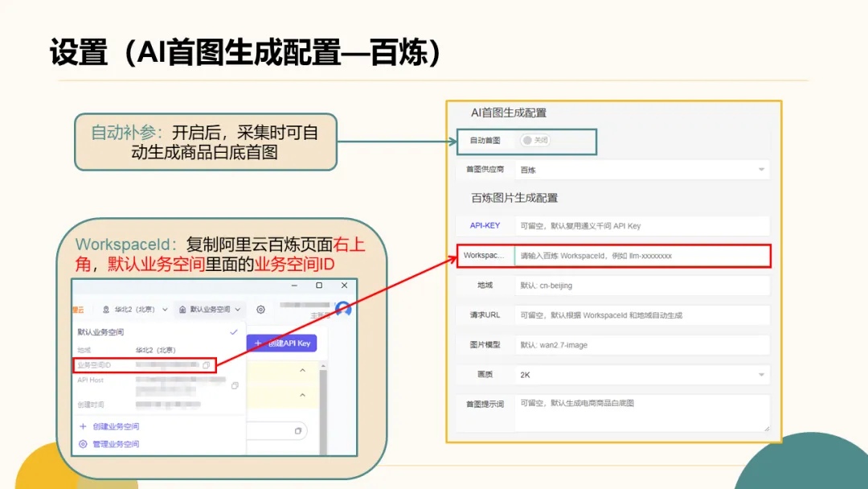Open the gear settings icon beside 默认业务空间 dropdown

pyautogui.click(x=260, y=310)
